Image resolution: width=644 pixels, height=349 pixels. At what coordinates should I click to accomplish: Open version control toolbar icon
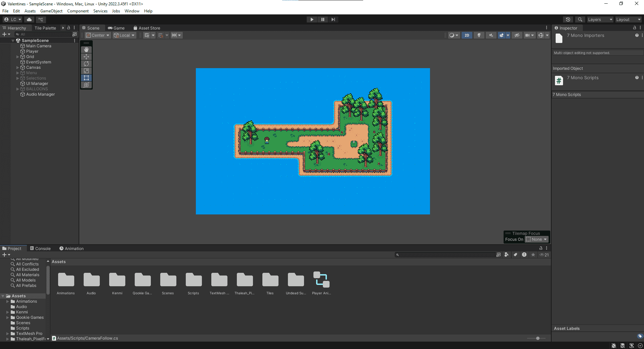pos(41,19)
